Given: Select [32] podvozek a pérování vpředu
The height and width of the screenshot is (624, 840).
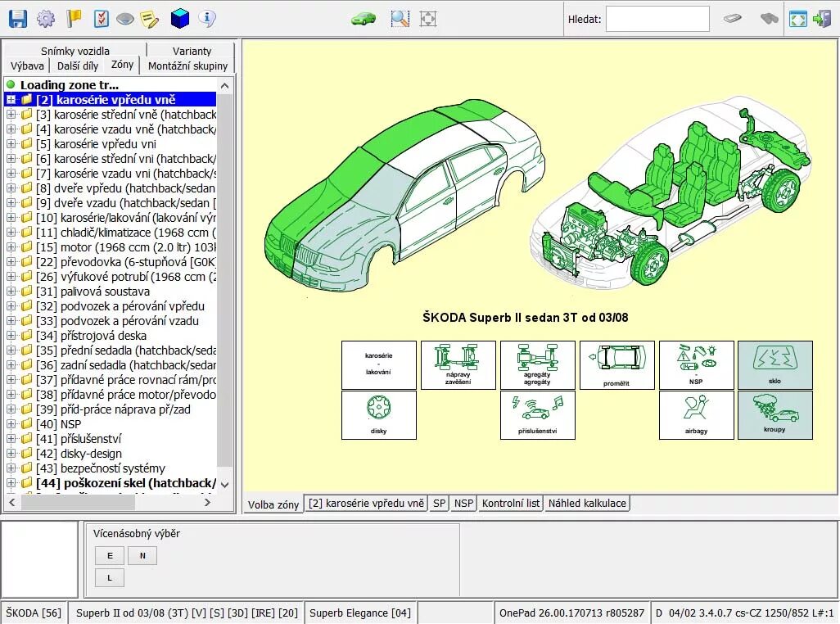Looking at the screenshot, I should coord(120,306).
